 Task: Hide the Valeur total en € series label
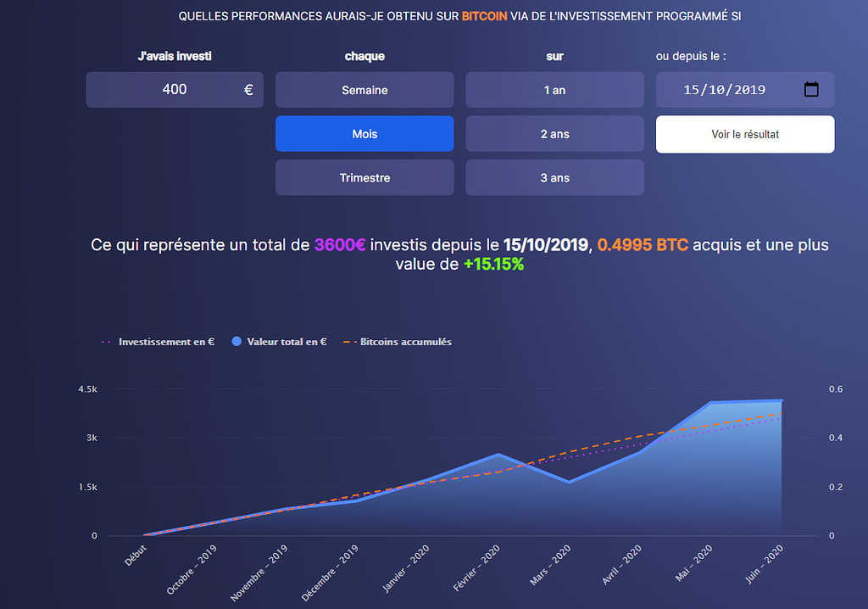[x=287, y=342]
